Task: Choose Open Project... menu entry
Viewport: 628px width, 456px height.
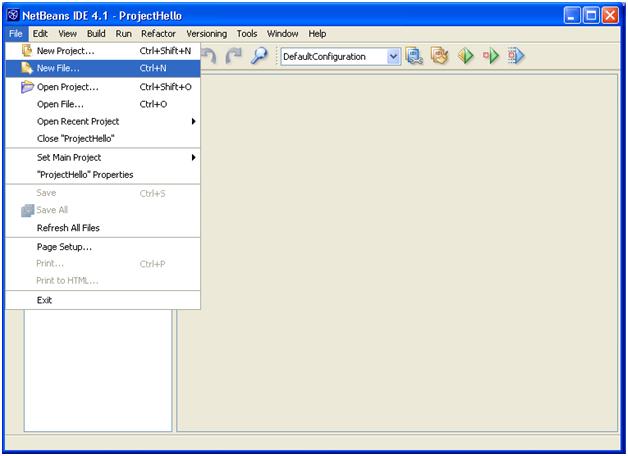Action: pyautogui.click(x=103, y=87)
